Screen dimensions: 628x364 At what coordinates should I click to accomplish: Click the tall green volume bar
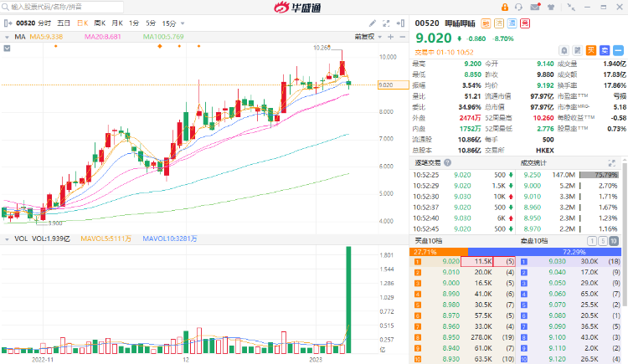pos(348,300)
